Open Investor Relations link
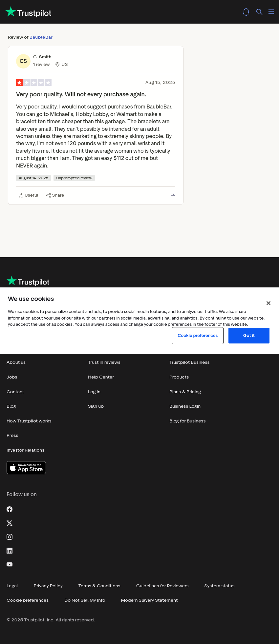The height and width of the screenshot is (644, 279). point(26,450)
